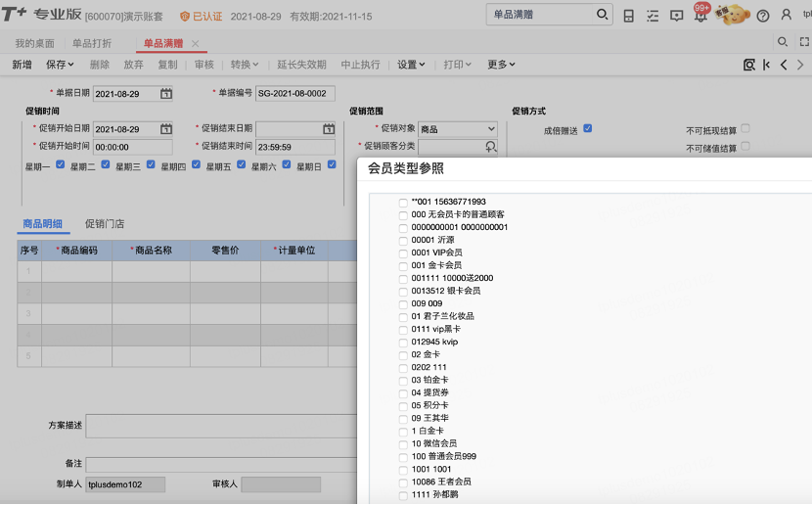Image resolution: width=812 pixels, height=505 pixels.
Task: Expand the 保存 dropdown menu
Action: pyautogui.click(x=60, y=65)
